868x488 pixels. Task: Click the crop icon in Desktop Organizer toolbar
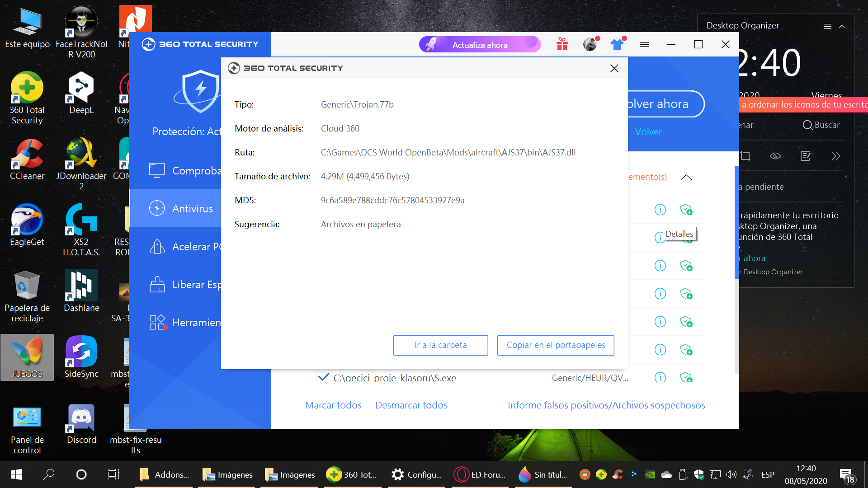click(745, 156)
